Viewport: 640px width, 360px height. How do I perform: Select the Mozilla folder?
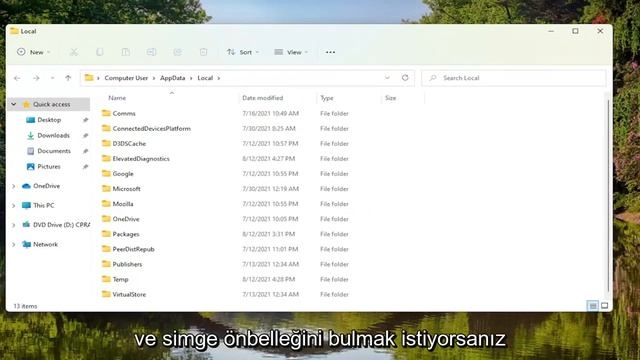click(x=123, y=204)
